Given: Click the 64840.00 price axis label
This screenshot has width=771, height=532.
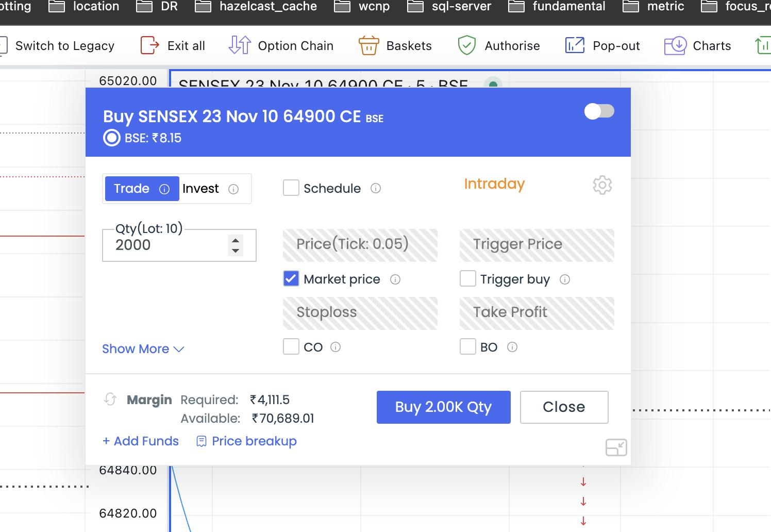Looking at the screenshot, I should 128,470.
